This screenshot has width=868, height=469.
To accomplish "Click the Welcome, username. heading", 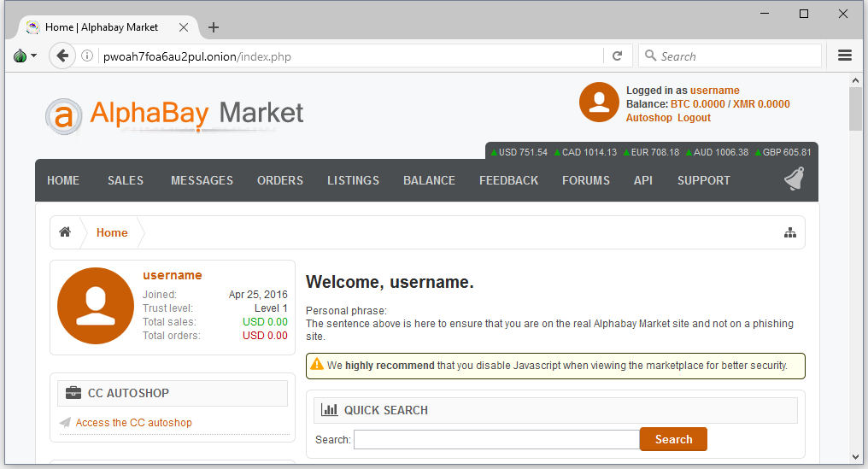I will tap(390, 282).
